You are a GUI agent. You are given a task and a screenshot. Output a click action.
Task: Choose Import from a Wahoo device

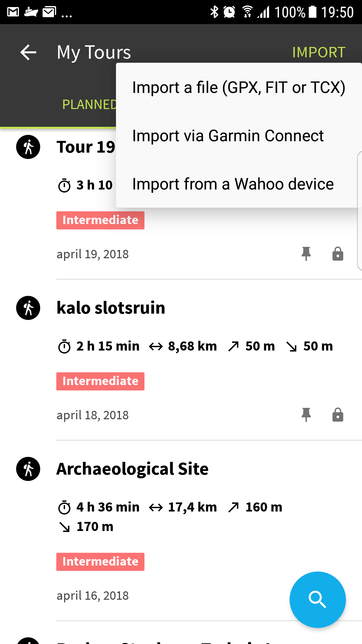(x=233, y=184)
